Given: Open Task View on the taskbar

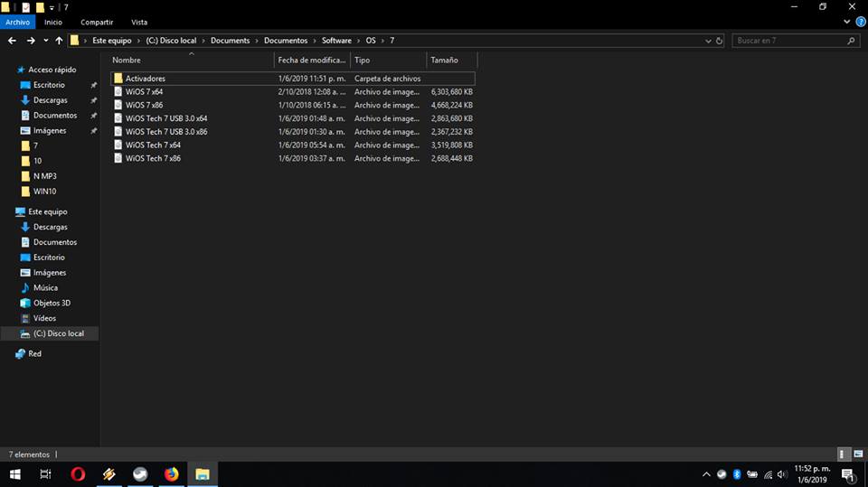Looking at the screenshot, I should [45, 474].
